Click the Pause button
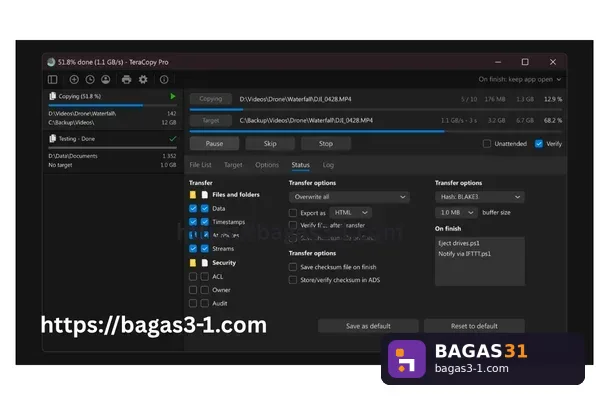The image size is (600, 400). coord(214,144)
